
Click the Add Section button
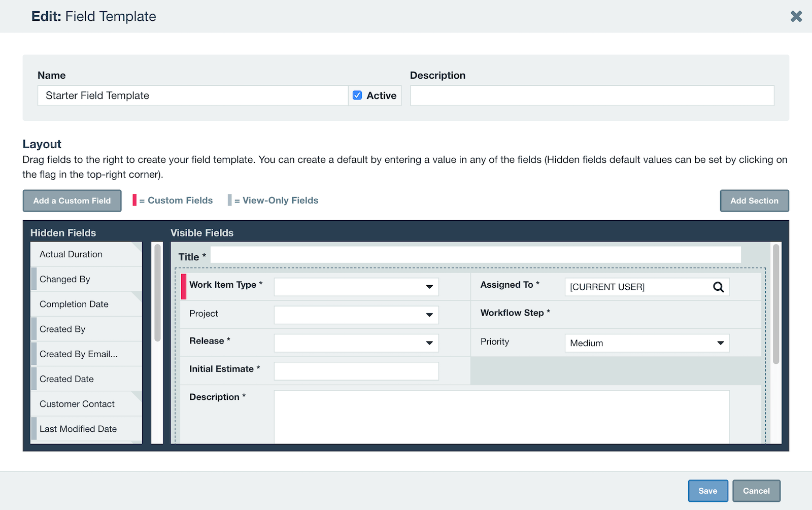pyautogui.click(x=754, y=200)
